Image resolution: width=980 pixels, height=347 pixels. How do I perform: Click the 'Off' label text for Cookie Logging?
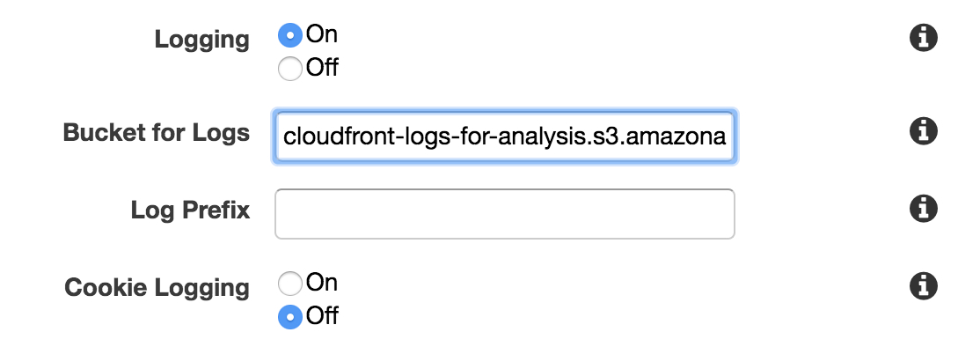323,316
